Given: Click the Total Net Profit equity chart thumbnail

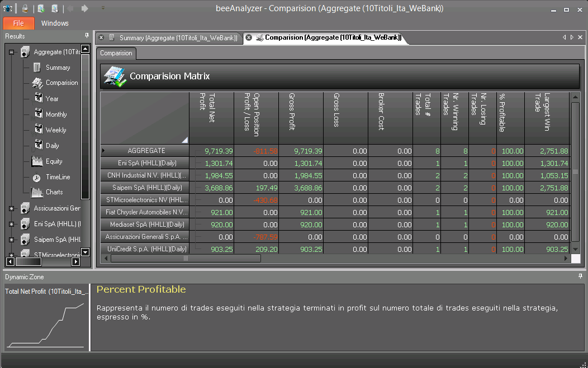Looking at the screenshot, I should 46,318.
